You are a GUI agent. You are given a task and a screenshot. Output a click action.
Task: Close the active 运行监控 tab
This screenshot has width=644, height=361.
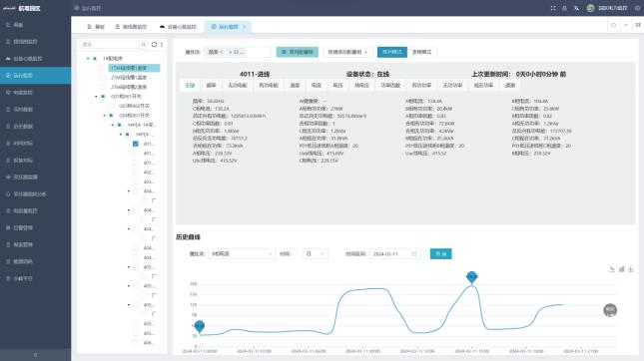[x=244, y=27]
